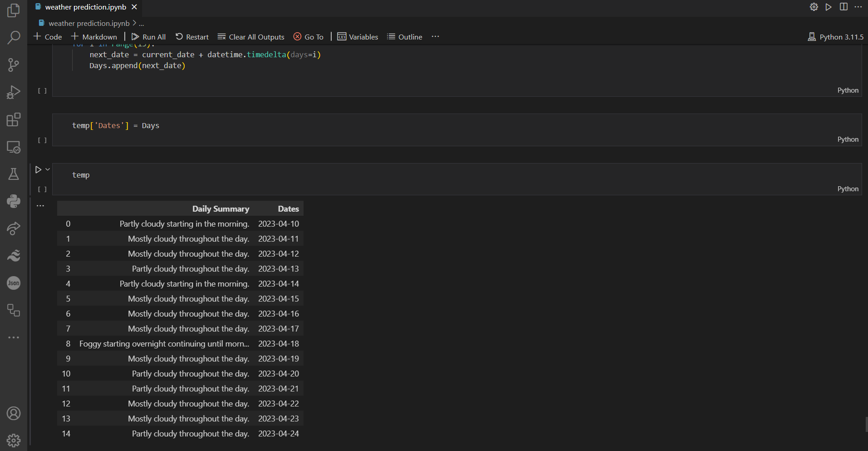The height and width of the screenshot is (451, 868).
Task: Click the run icon in editor title bar
Action: (829, 7)
